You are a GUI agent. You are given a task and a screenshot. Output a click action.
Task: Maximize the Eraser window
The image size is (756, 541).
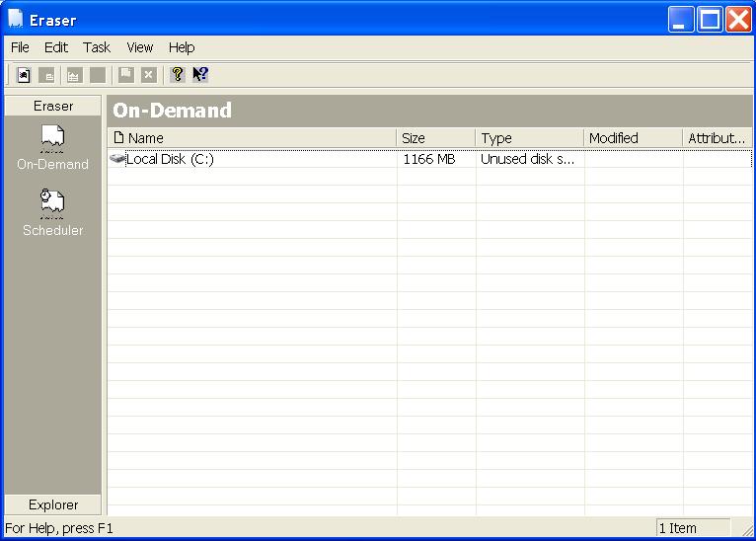click(x=710, y=20)
